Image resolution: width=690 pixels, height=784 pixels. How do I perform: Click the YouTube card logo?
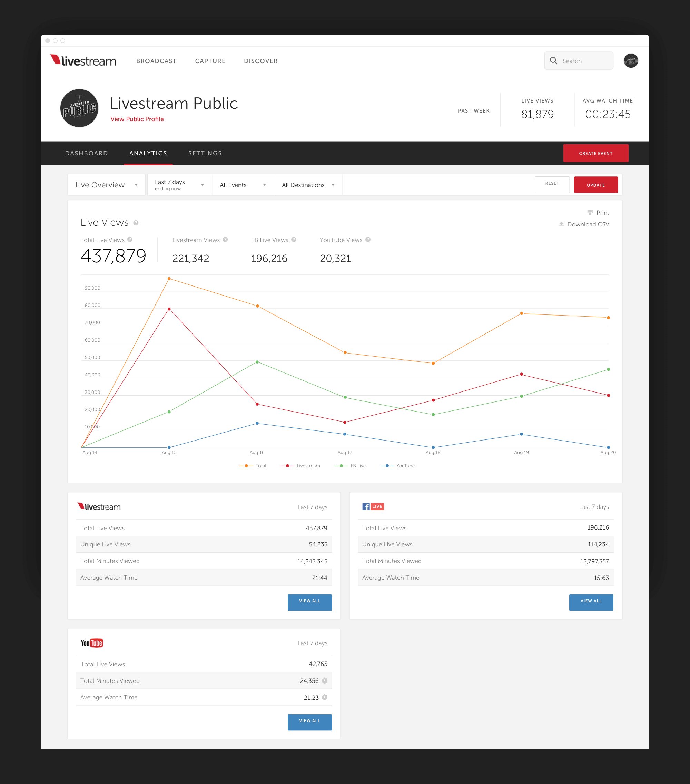(x=92, y=643)
